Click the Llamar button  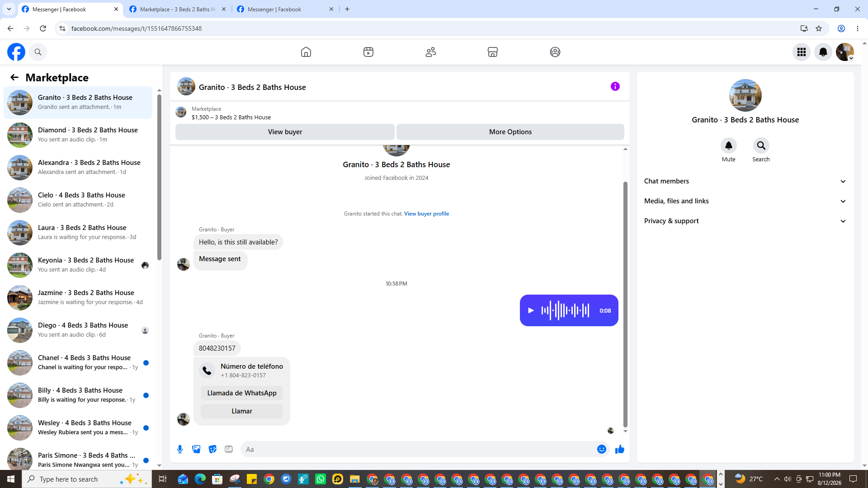pyautogui.click(x=242, y=411)
